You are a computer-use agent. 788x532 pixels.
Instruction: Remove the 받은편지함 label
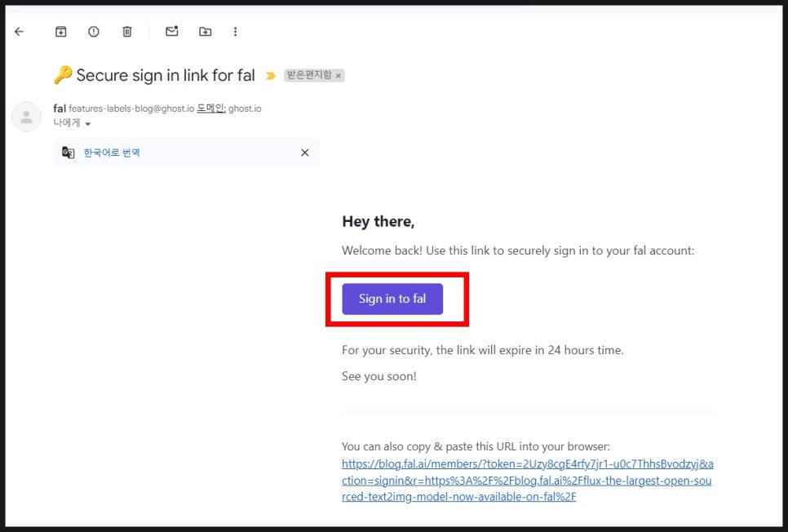point(339,76)
